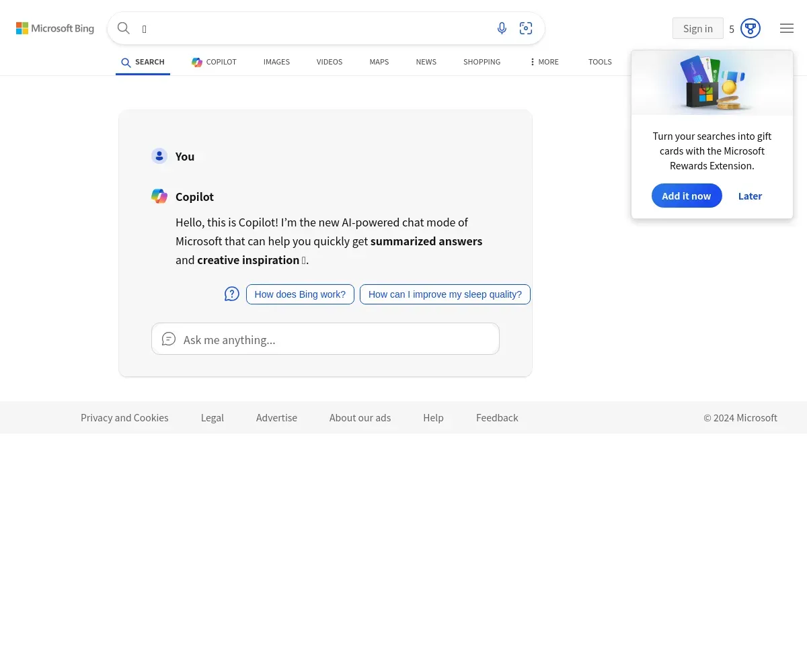Switch to the Search tab
Screen dimensions: 807x672
(143, 62)
